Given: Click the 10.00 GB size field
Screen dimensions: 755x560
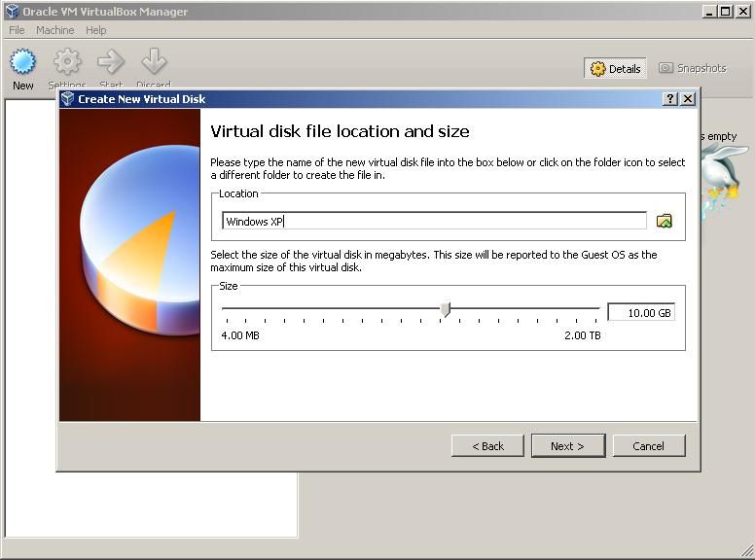Looking at the screenshot, I should point(641,313).
